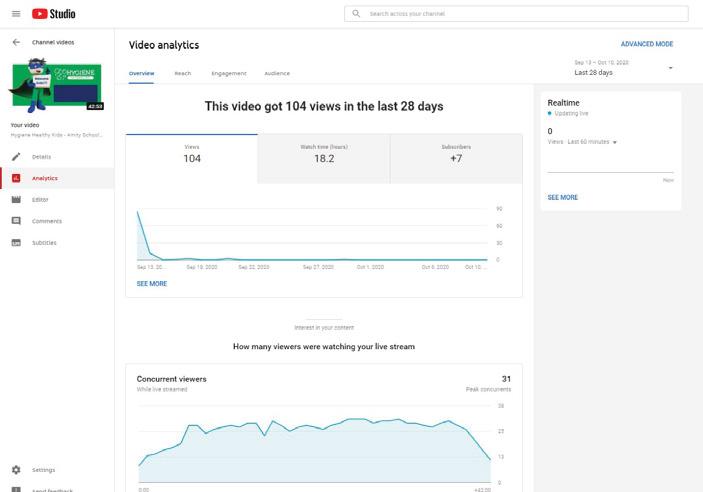Switch to the Engagement tab
This screenshot has height=492, width=703.
point(228,73)
